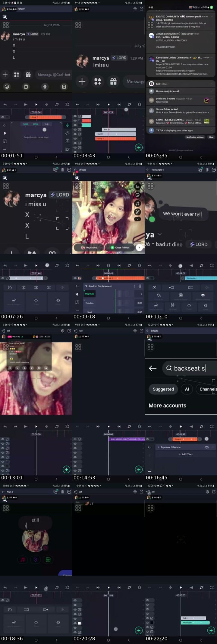Expand story tools chevron down
217x644 pixels.
[137, 219]
